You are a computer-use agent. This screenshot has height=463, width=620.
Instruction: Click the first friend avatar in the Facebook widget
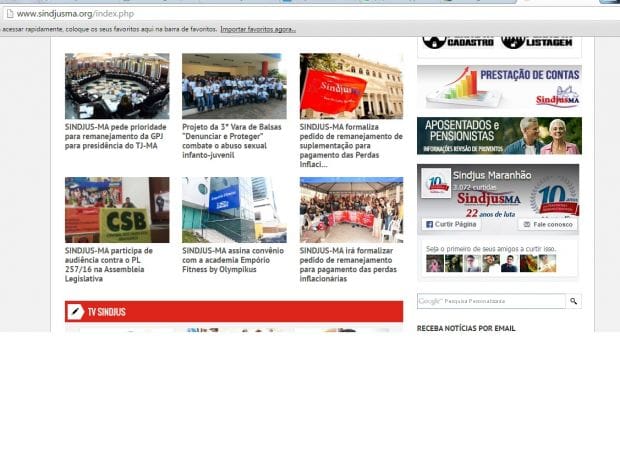[x=435, y=263]
